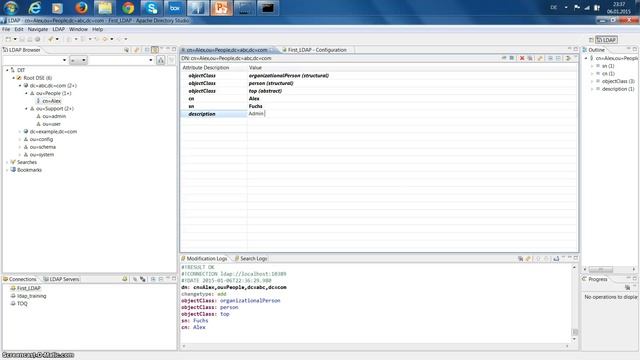Viewport: 640px width, 360px height.
Task: Click the first icon in Modification Logs toolbar
Action: [x=520, y=258]
